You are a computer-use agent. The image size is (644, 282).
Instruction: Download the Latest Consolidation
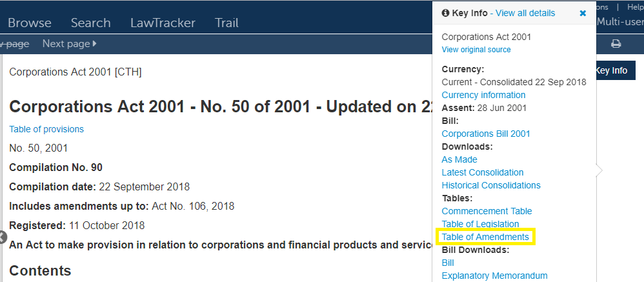[483, 172]
